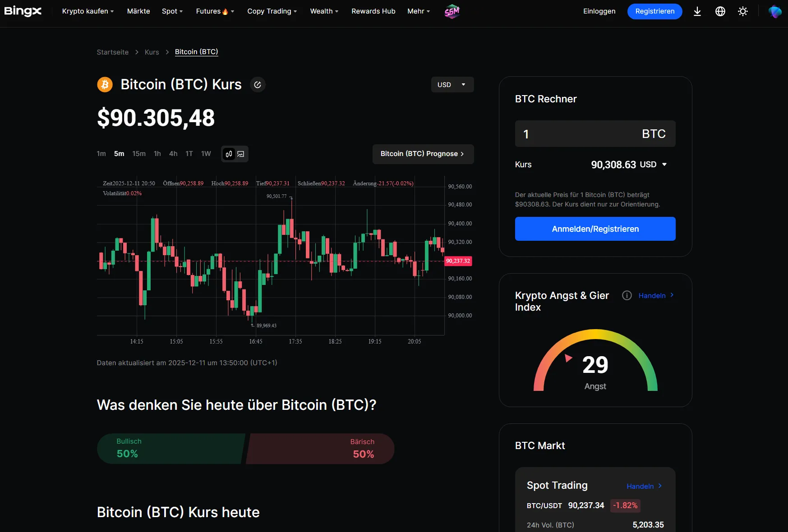
Task: Expand the Futures menu
Action: coord(215,11)
